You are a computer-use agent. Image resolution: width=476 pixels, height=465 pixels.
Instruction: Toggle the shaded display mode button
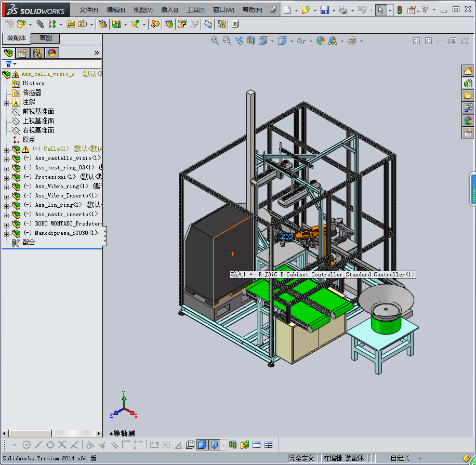click(x=214, y=445)
